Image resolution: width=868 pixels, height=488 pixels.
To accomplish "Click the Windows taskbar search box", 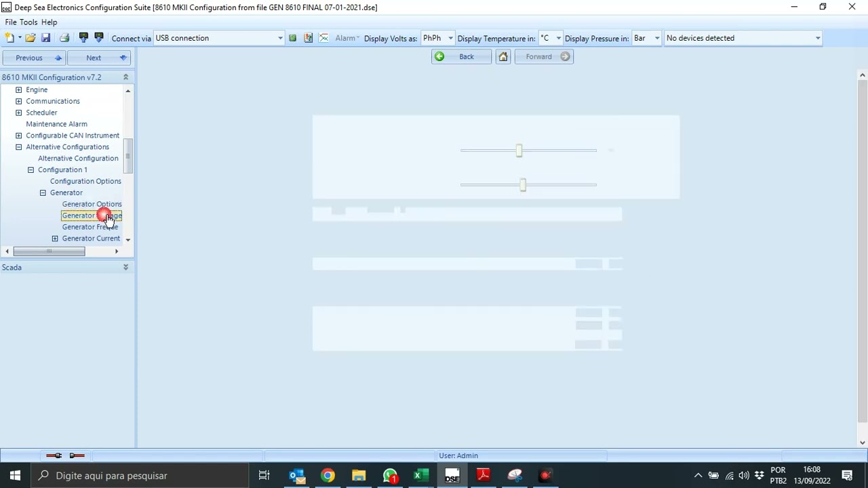I will [140, 476].
